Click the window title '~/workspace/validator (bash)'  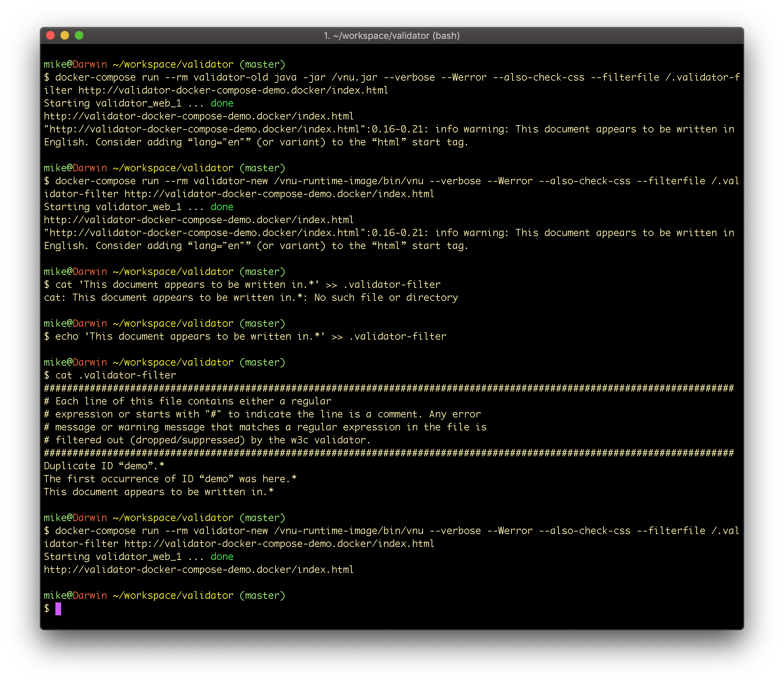tap(392, 36)
